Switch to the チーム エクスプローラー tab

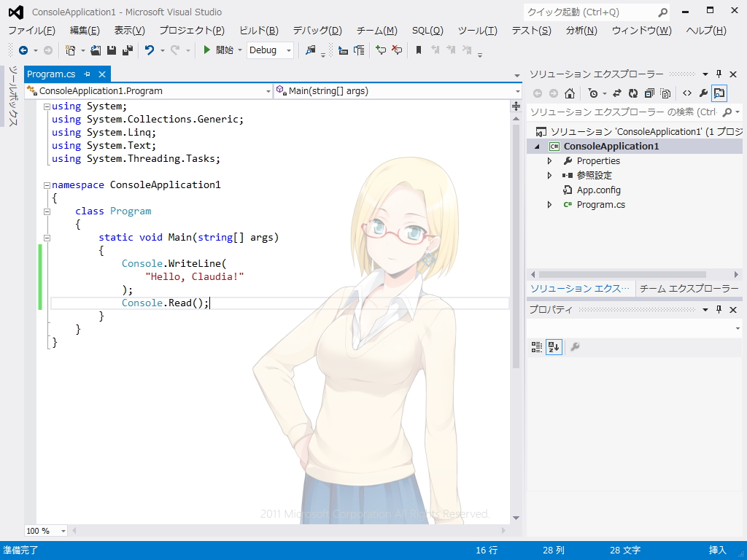tap(689, 289)
